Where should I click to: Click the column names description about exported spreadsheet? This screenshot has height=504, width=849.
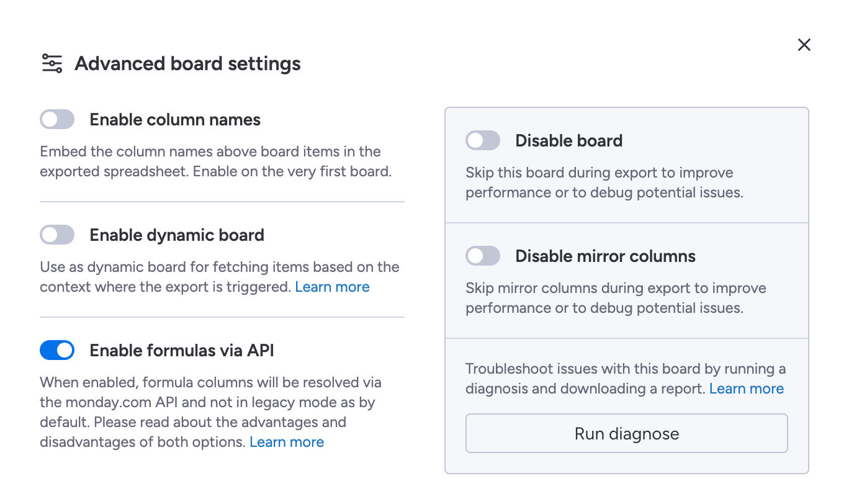215,161
